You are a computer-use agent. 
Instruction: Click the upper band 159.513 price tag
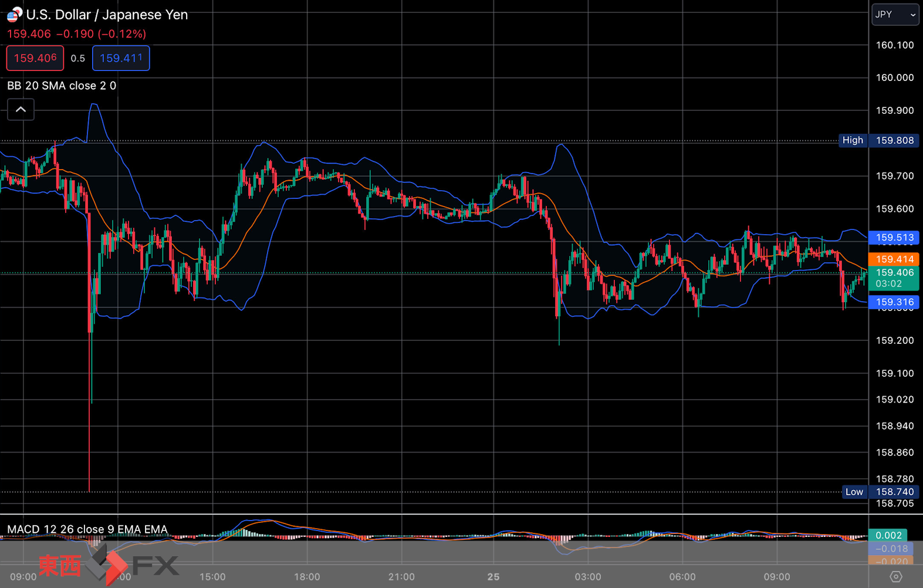pos(894,238)
